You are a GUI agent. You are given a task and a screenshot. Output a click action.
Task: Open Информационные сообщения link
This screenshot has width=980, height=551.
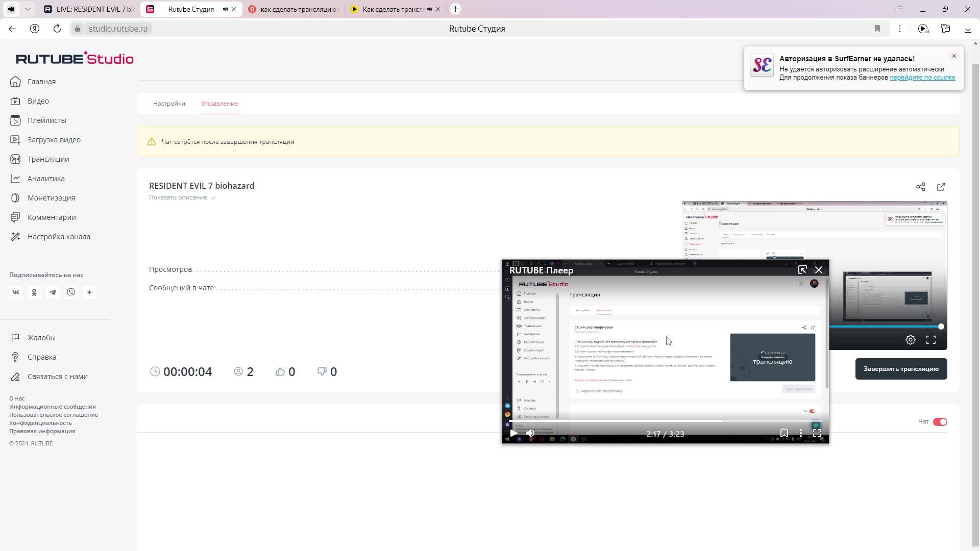53,407
